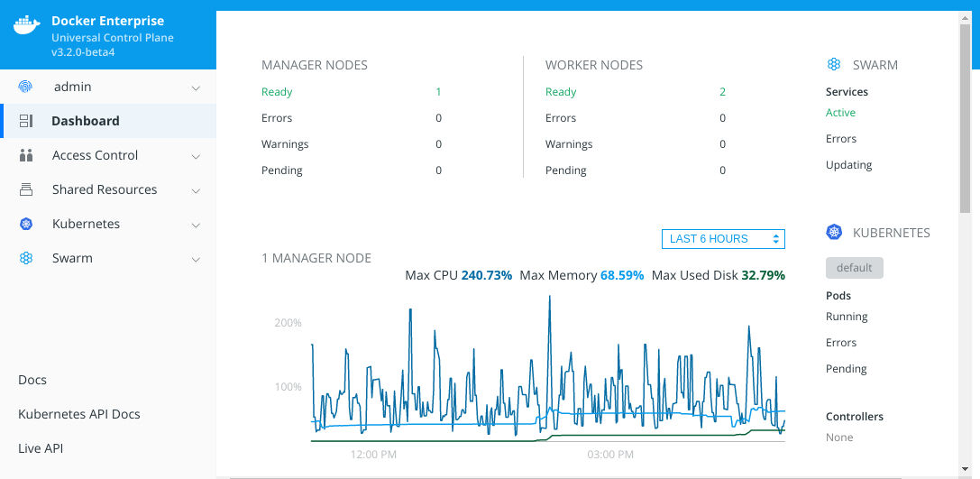Click the scrollbar up arrow

(965, 18)
